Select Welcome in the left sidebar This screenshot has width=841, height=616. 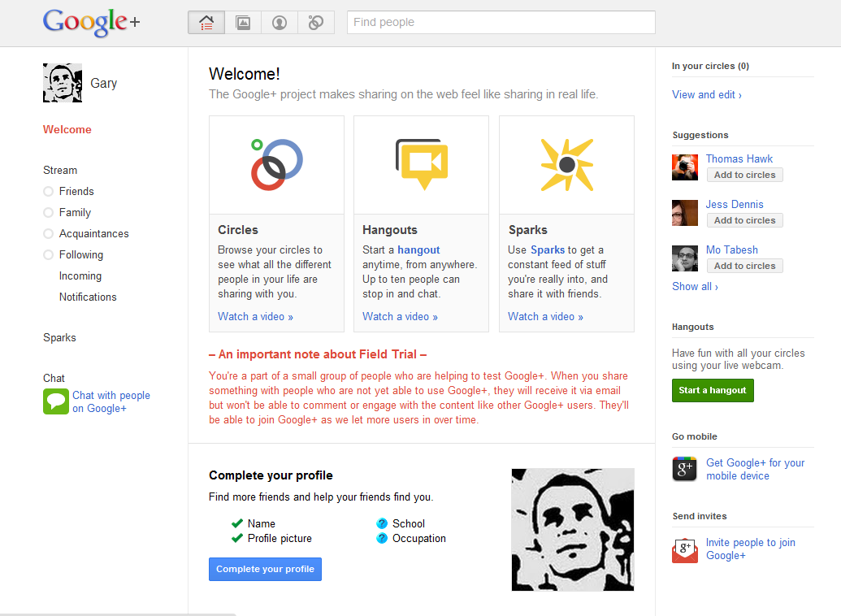(x=67, y=129)
